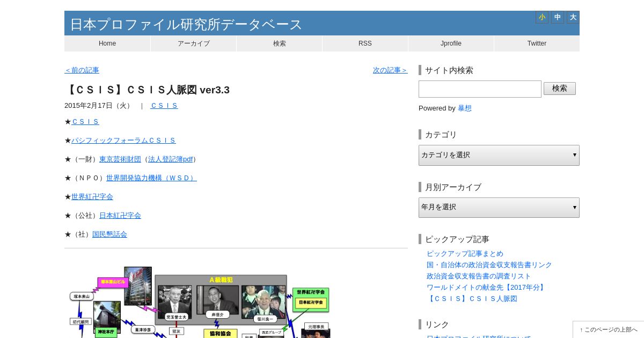Open 世界開発協力機構（ＷＳＤ） link
644x338 pixels.
point(151,178)
